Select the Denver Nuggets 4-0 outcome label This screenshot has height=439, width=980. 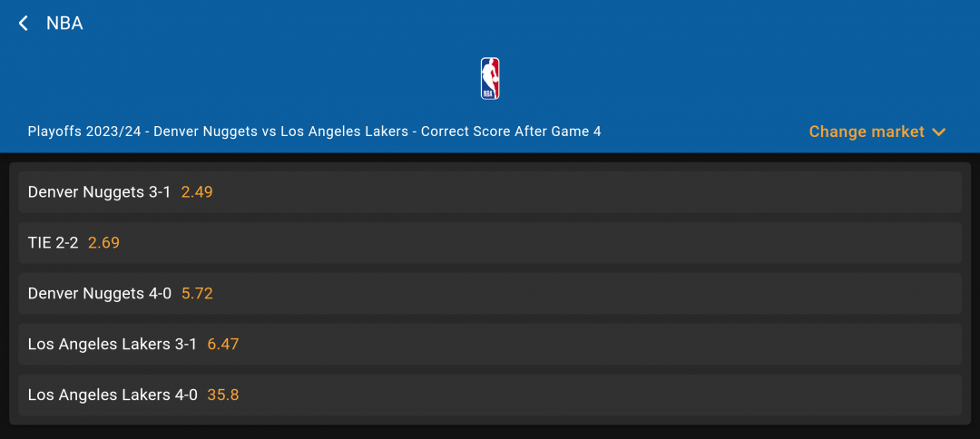[x=100, y=293]
